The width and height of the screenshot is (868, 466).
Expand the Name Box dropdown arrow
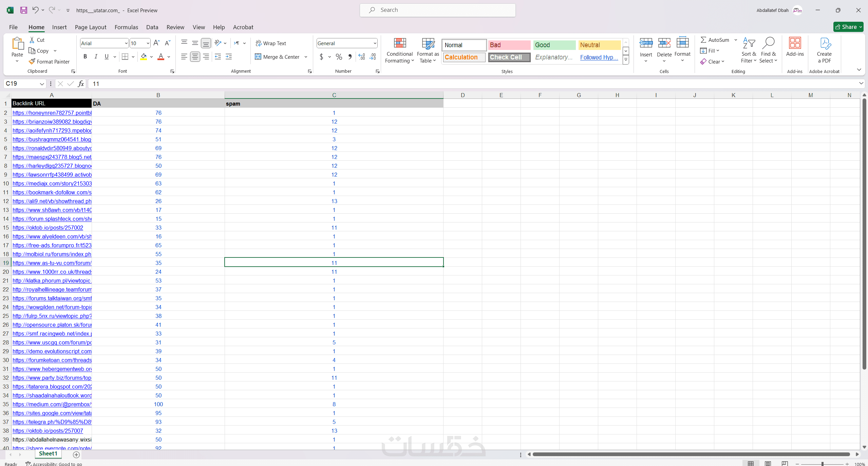(x=42, y=84)
